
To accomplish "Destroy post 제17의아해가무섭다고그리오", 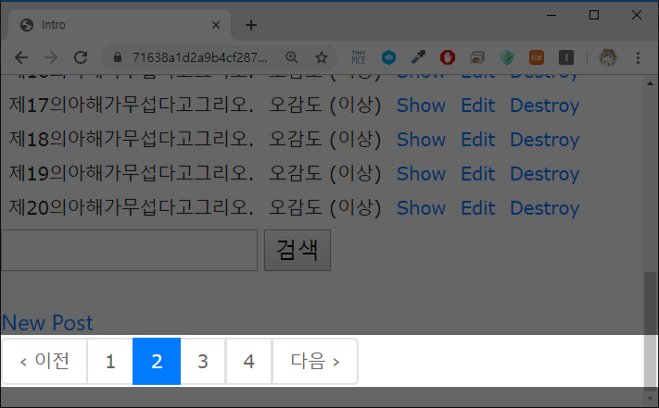I will pyautogui.click(x=545, y=105).
